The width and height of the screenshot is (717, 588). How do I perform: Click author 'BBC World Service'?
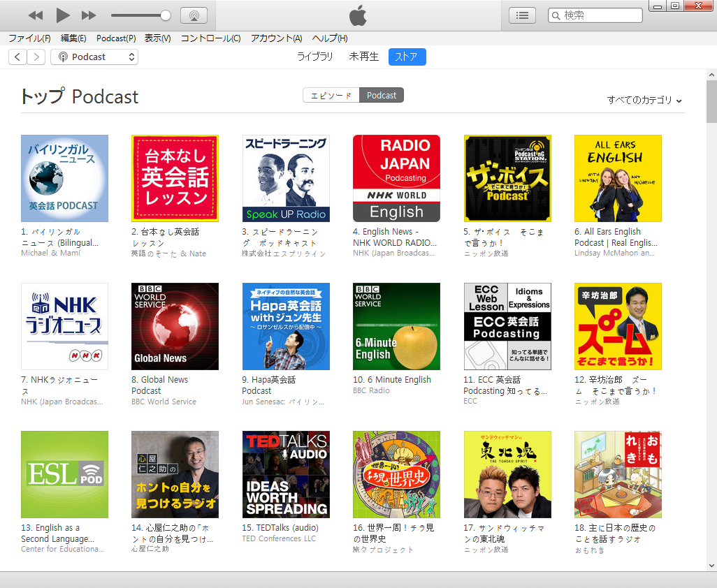point(164,402)
